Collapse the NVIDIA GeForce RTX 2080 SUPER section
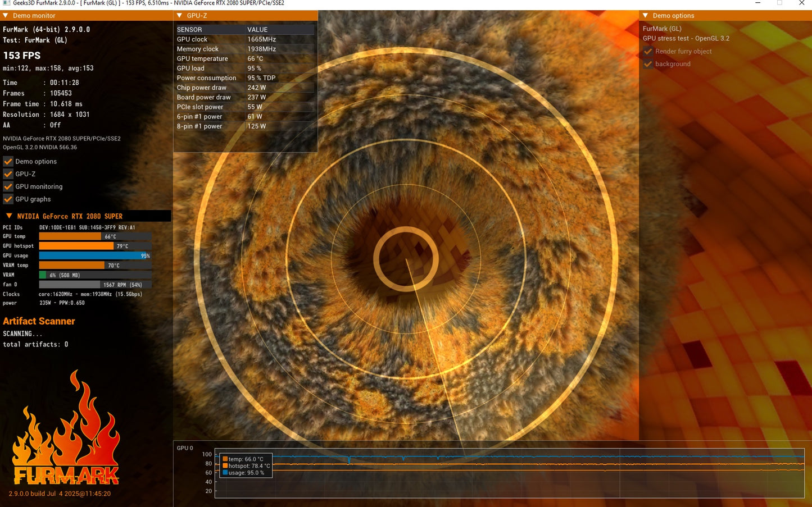812x507 pixels. click(x=9, y=216)
